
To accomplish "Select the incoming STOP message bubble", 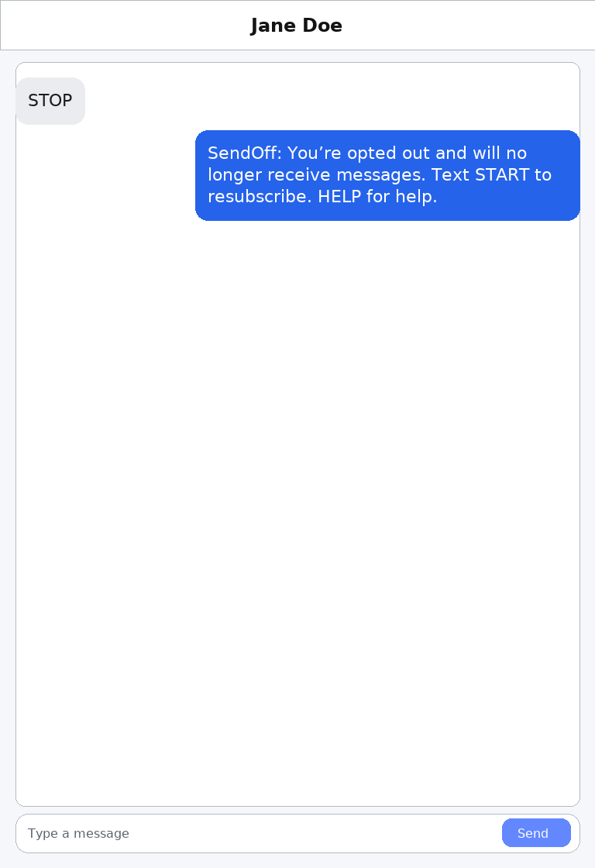I will (x=50, y=101).
